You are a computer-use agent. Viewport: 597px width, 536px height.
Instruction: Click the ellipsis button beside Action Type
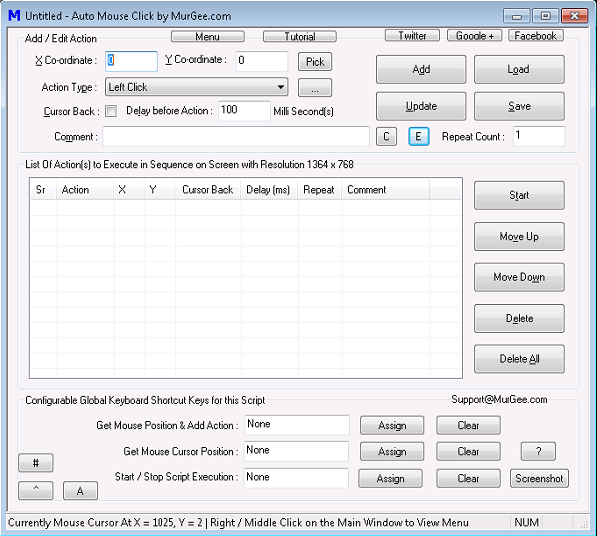[315, 88]
